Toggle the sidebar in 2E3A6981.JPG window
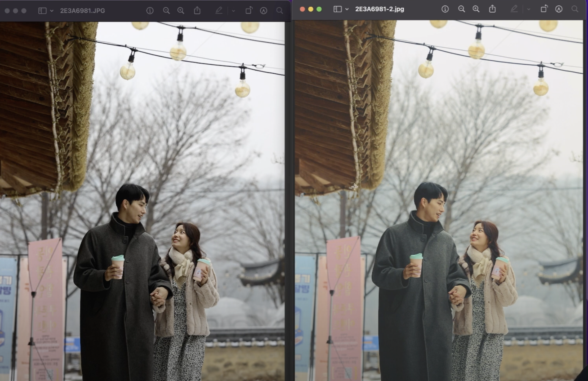 (42, 11)
